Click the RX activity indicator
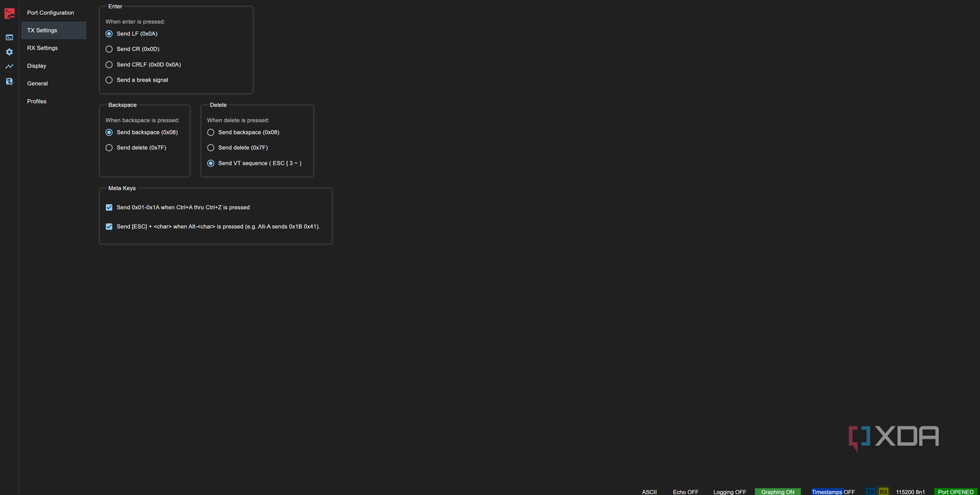Viewport: 980px width, 495px height. point(883,492)
